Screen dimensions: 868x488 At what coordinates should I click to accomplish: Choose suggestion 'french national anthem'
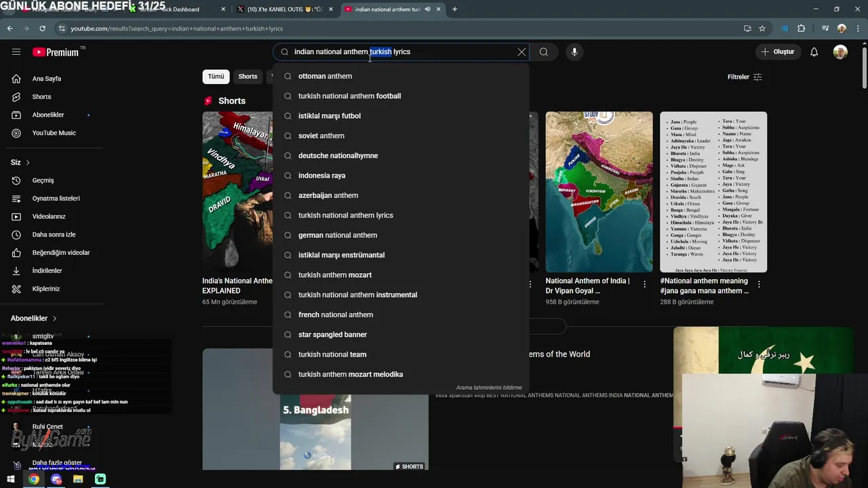(401, 314)
